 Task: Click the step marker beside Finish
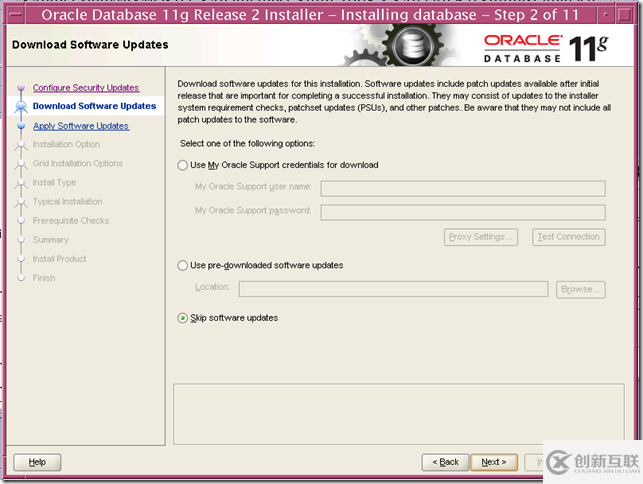tap(21, 278)
